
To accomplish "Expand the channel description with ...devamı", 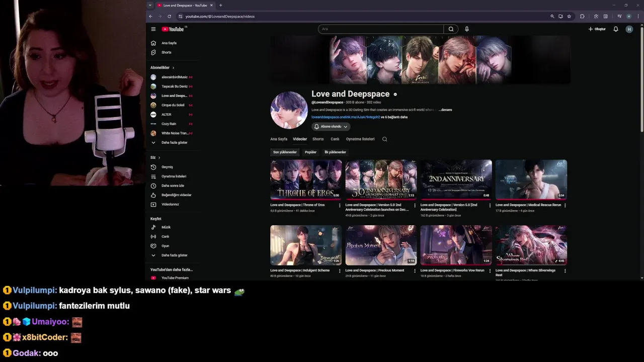I will pos(446,110).
